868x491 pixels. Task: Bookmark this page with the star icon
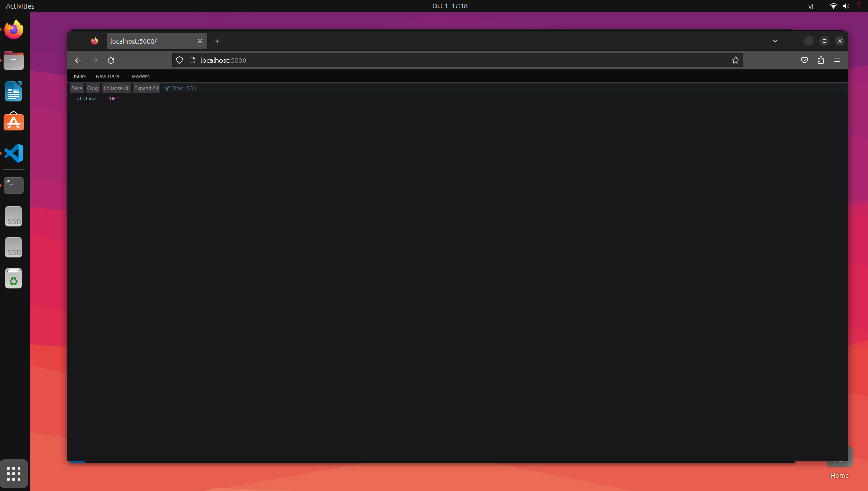point(735,60)
